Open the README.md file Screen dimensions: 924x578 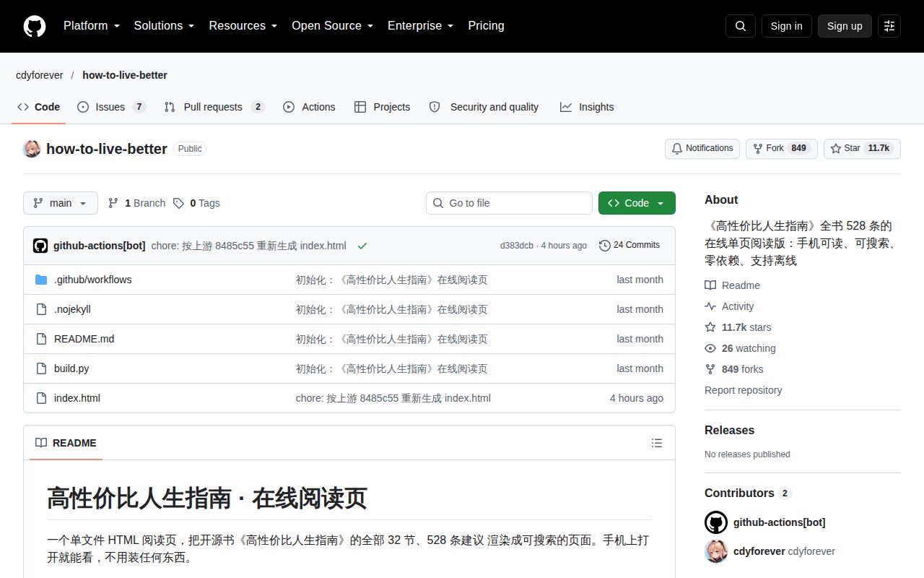coord(84,339)
